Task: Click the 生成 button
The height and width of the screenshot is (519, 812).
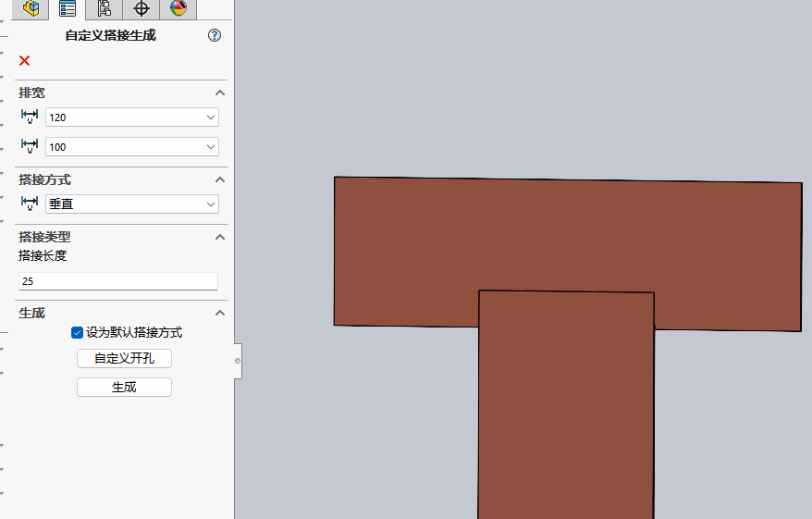Action: 124,387
